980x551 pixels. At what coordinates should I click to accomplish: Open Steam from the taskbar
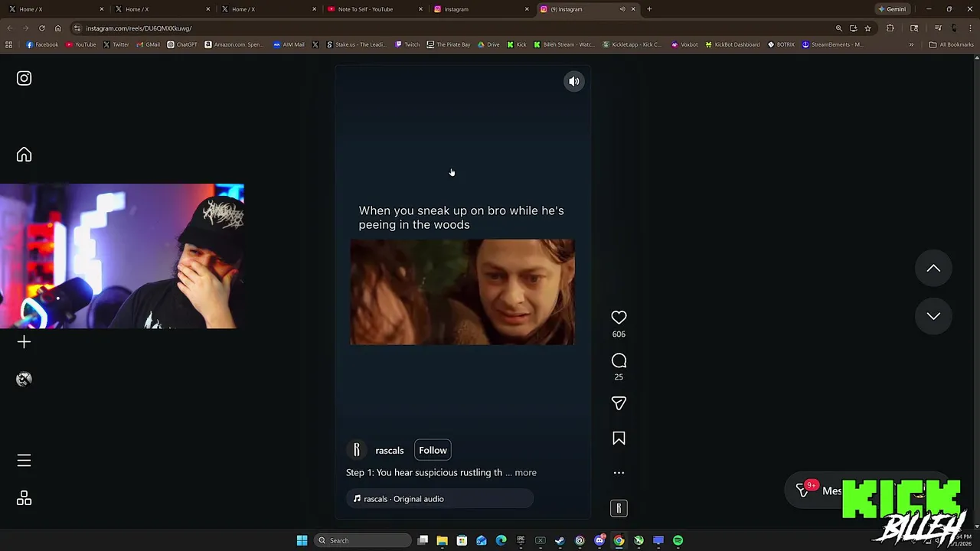point(560,540)
